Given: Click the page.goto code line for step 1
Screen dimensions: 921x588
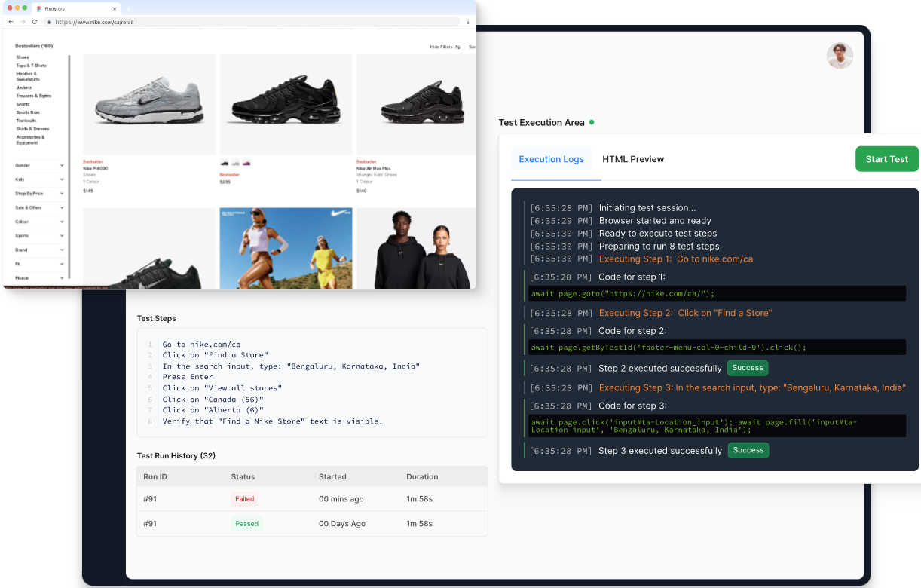Looking at the screenshot, I should pos(717,293).
